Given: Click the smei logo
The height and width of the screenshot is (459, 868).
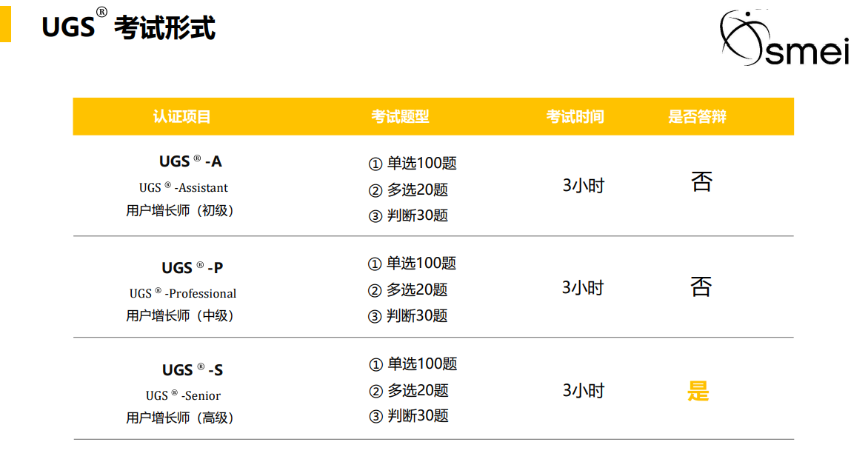Looking at the screenshot, I should pyautogui.click(x=784, y=38).
